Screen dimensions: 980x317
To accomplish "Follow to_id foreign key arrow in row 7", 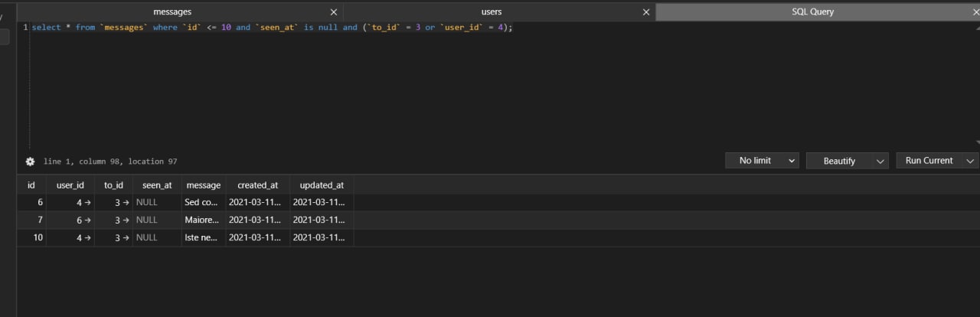I will [126, 221].
